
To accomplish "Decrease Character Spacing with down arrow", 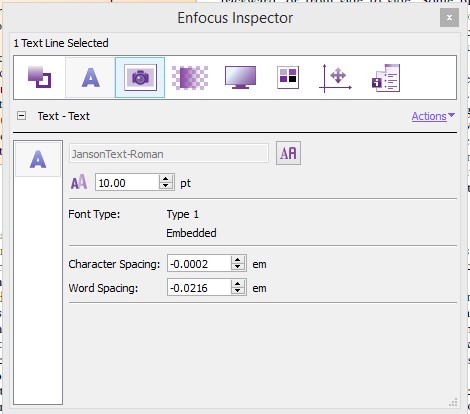I will (238, 267).
